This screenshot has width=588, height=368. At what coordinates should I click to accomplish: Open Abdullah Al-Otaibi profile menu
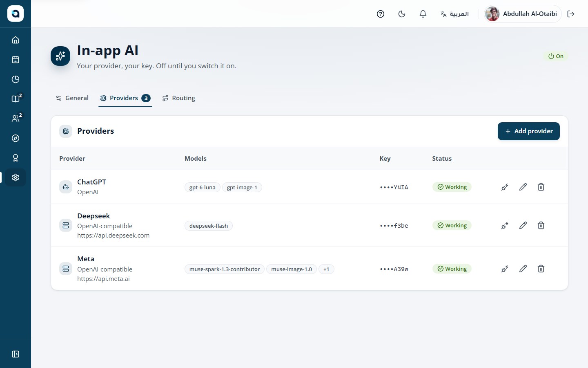[523, 14]
